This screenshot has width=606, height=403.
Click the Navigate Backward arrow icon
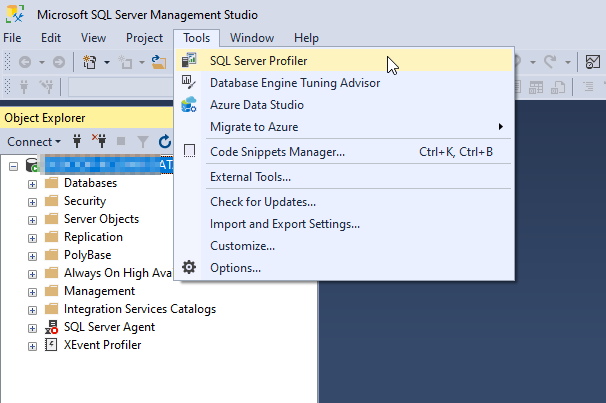pos(24,62)
